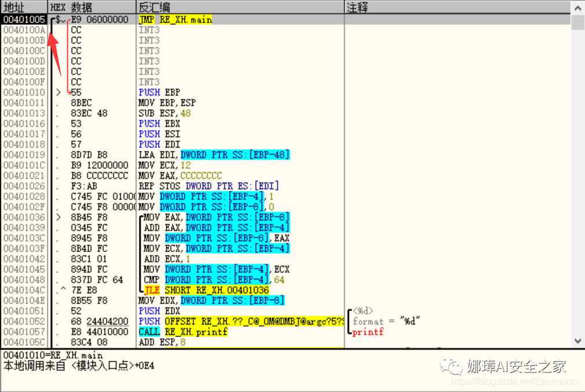
Task: Select the MOV [EBP-4],ECX instruction
Action: (217, 269)
